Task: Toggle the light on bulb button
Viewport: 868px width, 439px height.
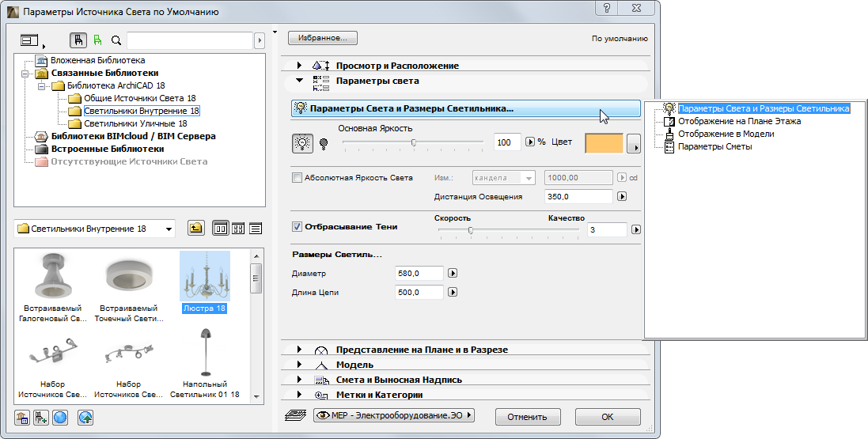Action: tap(302, 143)
